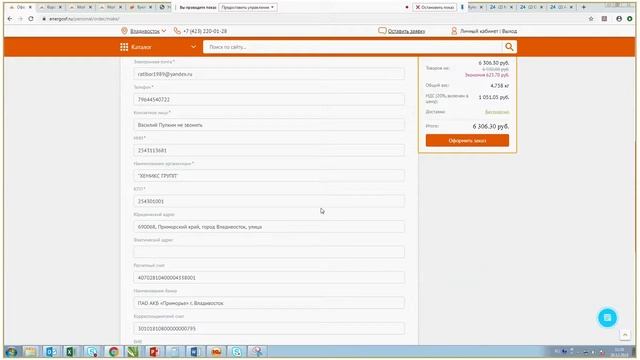Click the correspondent account field 30101810800000000795
The image size is (640, 360).
[269, 328]
